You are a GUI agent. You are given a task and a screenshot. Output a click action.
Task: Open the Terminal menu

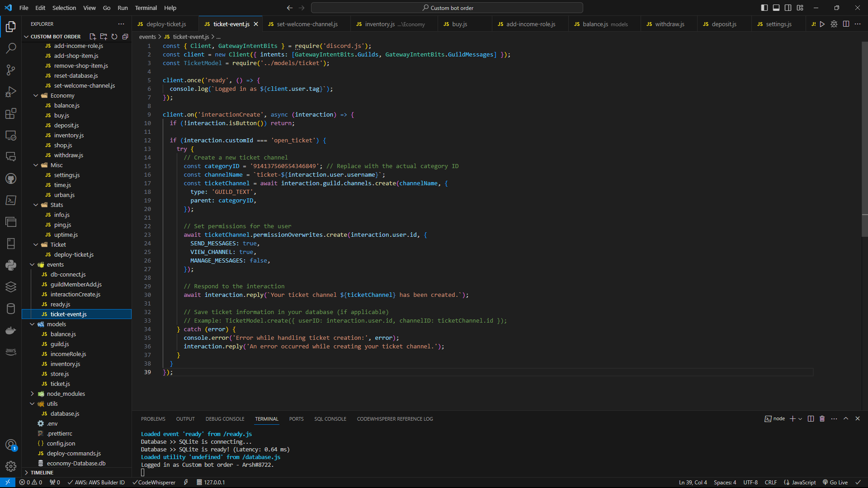[146, 8]
